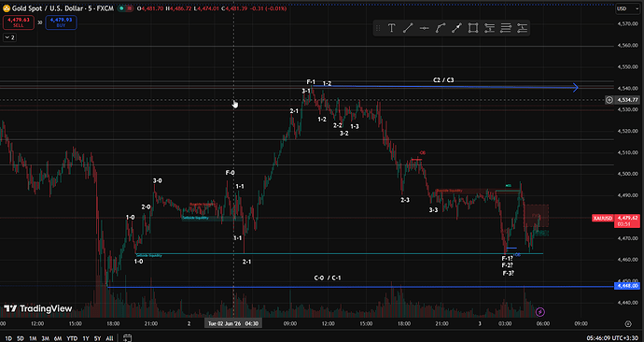Select the 'F-3?' chart label
The width and height of the screenshot is (644, 342).
(509, 273)
